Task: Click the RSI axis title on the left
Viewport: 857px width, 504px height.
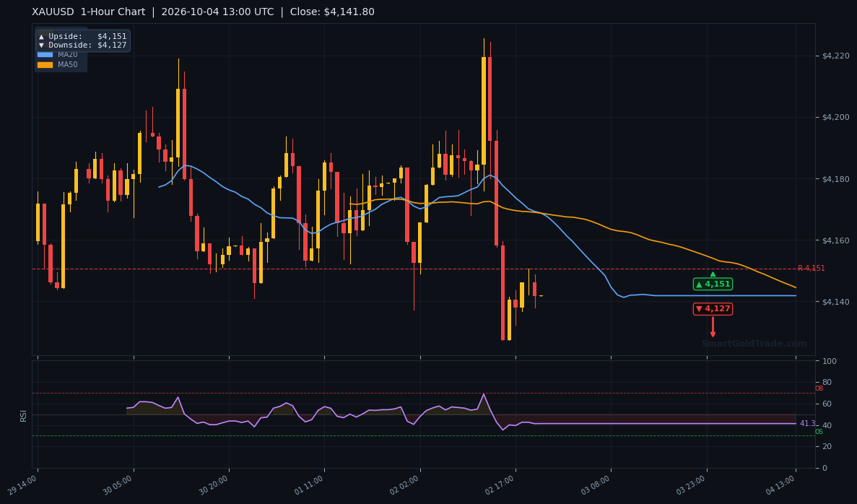Action: pyautogui.click(x=24, y=415)
